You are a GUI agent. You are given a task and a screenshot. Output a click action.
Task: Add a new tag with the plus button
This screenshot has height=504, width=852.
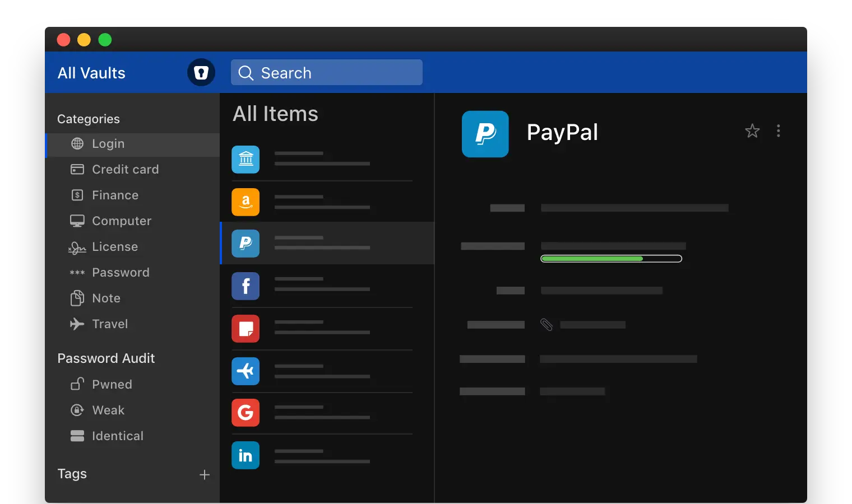pyautogui.click(x=205, y=474)
